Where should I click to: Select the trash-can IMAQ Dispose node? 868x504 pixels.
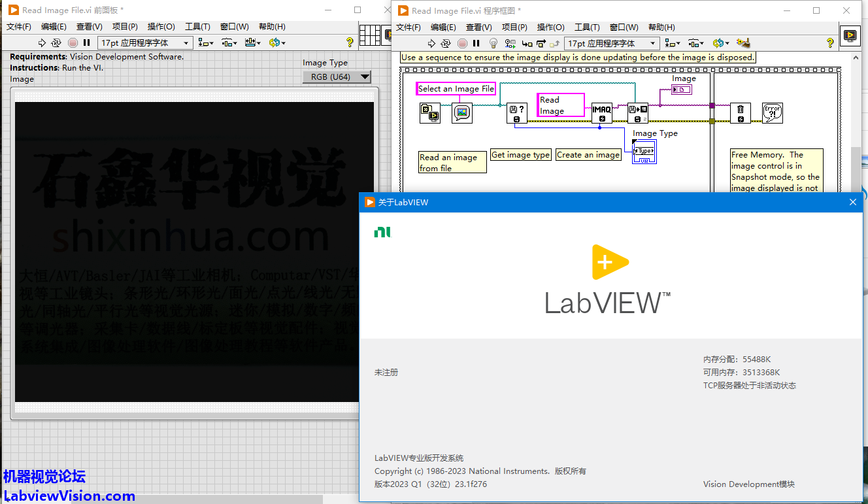pos(740,113)
